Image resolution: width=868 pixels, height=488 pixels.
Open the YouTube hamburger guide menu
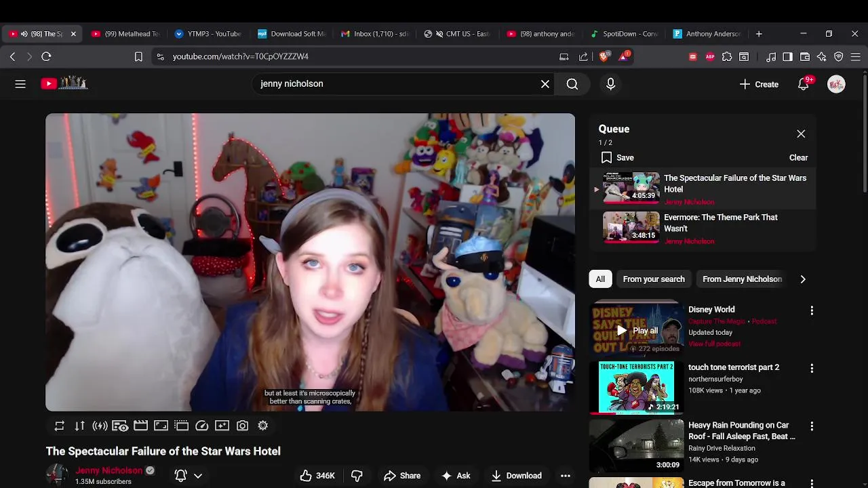pos(20,84)
